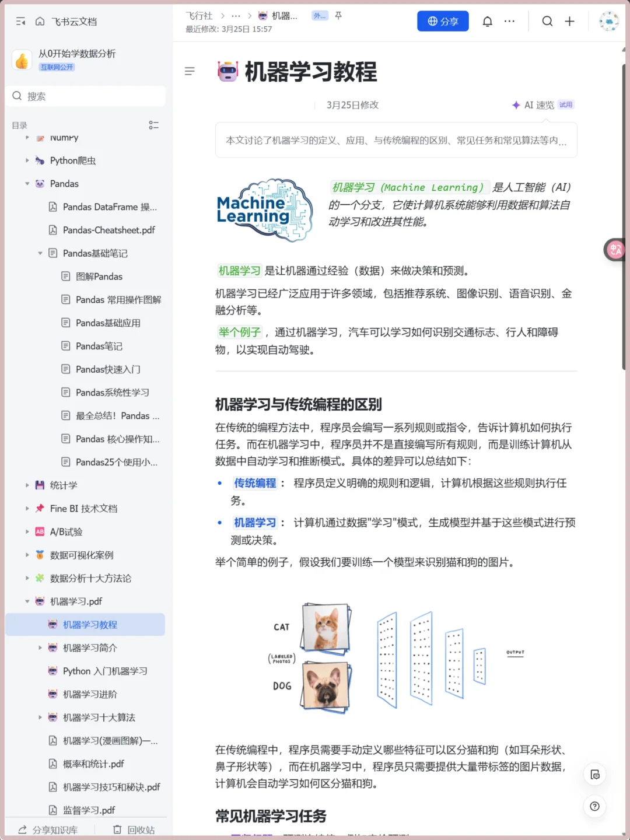Open the notification bell

pyautogui.click(x=488, y=21)
